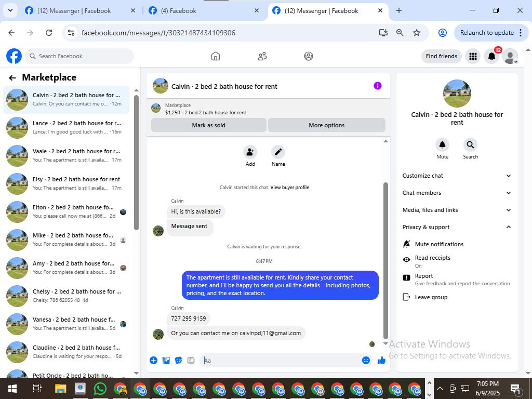Open File Explorer from the taskbar
The height and width of the screenshot is (399, 532).
pyautogui.click(x=60, y=389)
